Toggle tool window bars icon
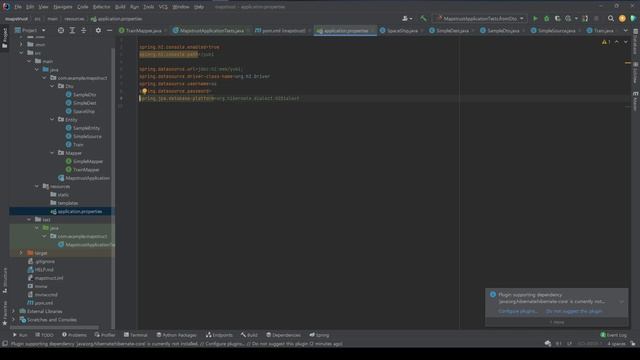 click(5, 344)
